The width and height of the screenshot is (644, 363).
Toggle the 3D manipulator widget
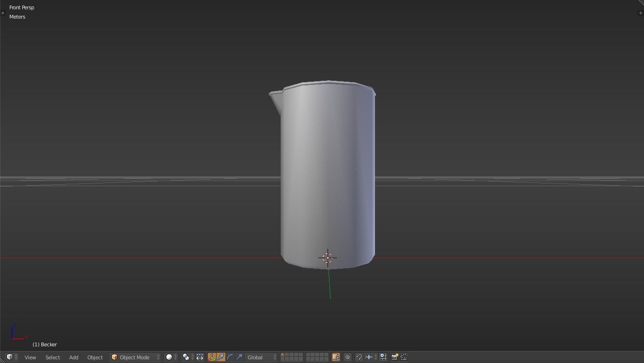click(x=212, y=357)
